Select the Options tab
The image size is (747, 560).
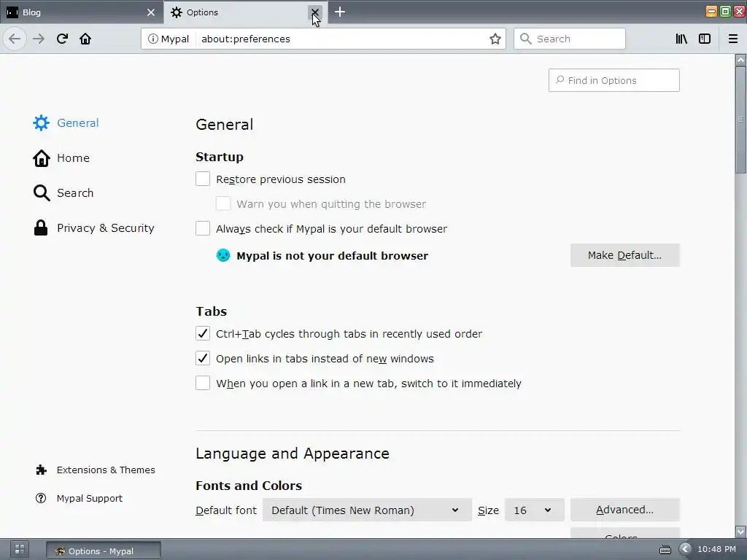245,12
